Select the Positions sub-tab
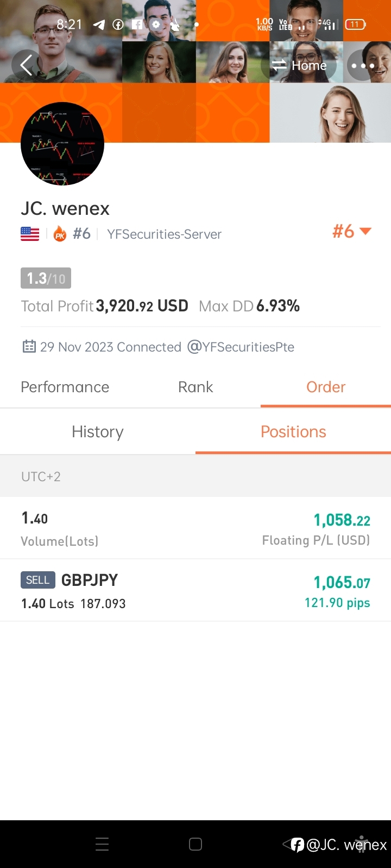Viewport: 391px width, 868px height. (293, 432)
